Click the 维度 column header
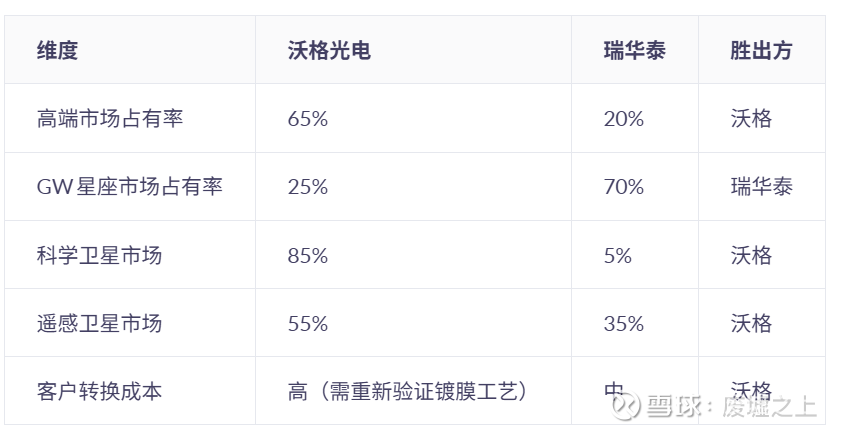This screenshot has height=432, width=842. pos(57,51)
